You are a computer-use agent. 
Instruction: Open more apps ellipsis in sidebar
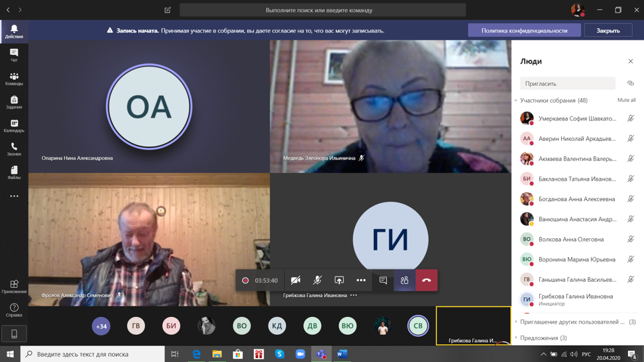[x=14, y=196]
